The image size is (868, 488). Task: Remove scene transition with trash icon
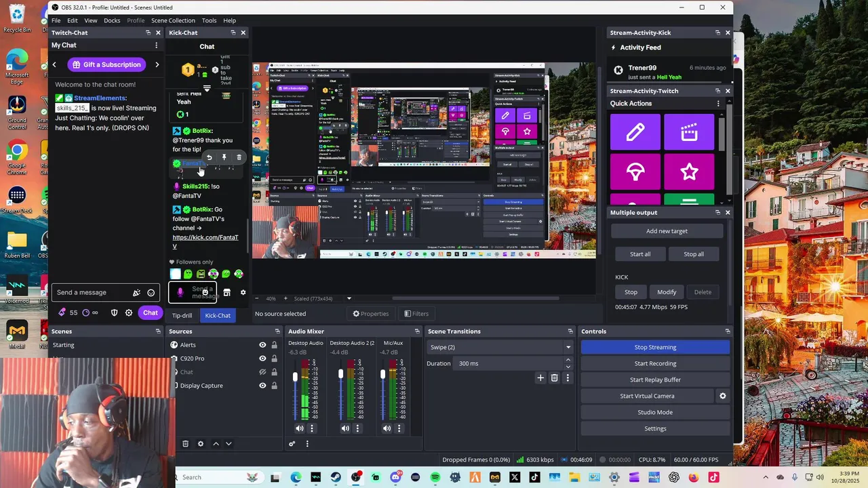554,378
